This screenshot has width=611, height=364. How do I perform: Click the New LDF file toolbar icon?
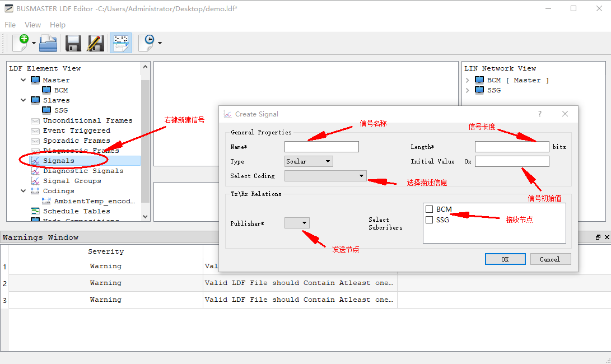[21, 43]
